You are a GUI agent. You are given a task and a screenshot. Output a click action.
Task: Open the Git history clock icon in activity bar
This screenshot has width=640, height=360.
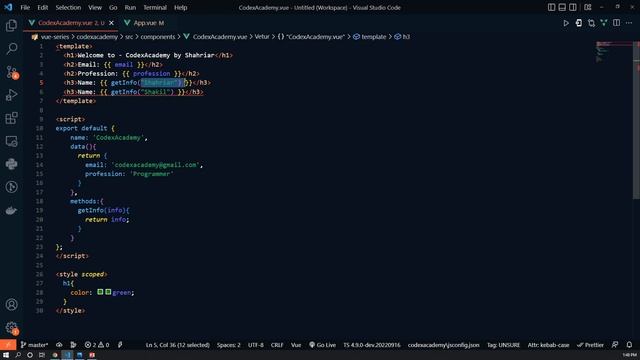tap(11, 187)
